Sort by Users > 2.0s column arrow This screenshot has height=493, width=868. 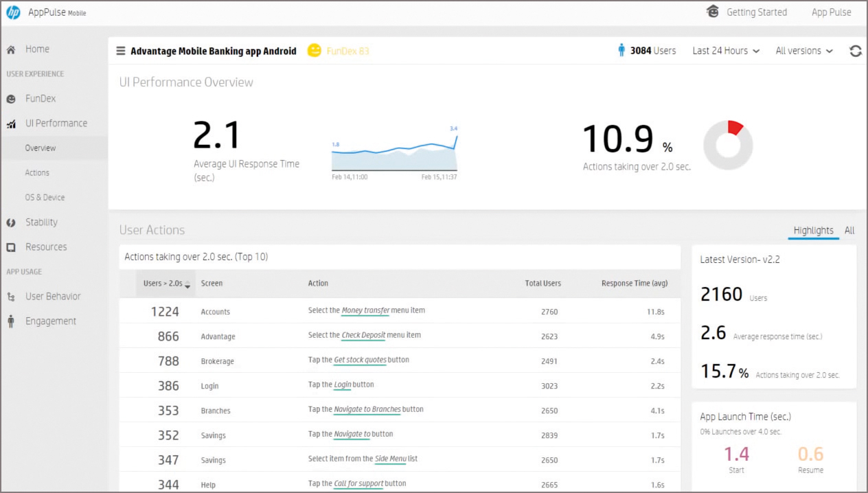pyautogui.click(x=187, y=285)
